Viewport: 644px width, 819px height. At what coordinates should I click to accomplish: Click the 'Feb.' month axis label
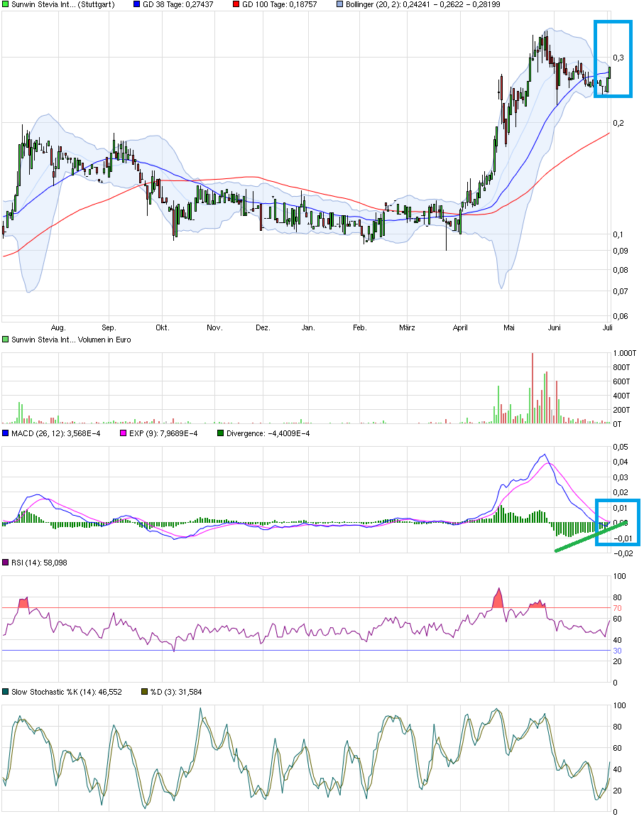point(360,327)
